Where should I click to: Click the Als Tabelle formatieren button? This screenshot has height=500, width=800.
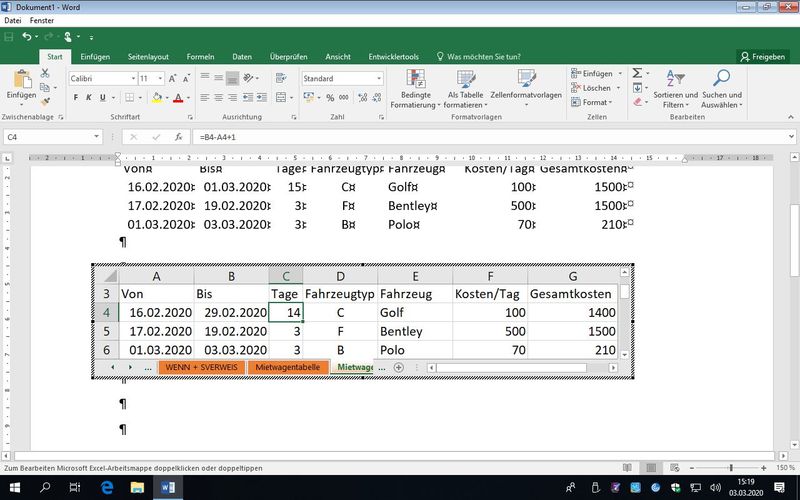coord(464,90)
